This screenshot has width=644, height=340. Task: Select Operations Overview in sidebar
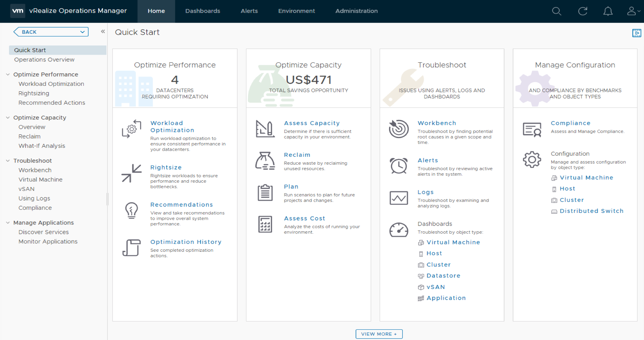(x=44, y=60)
